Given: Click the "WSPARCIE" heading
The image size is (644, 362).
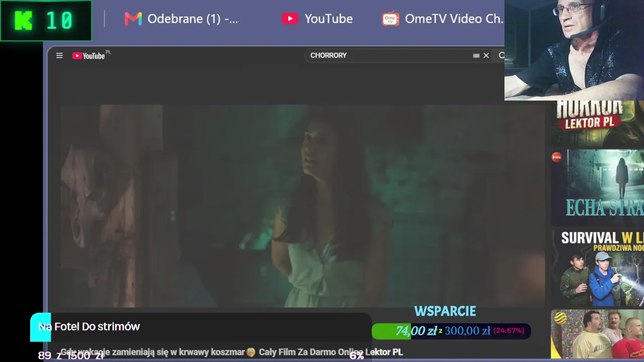Looking at the screenshot, I should [x=445, y=311].
